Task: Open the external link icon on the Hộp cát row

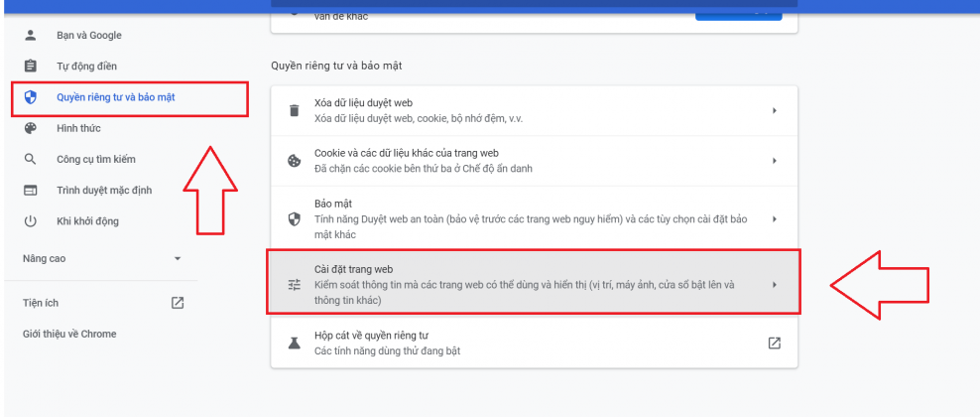Action: click(x=774, y=344)
